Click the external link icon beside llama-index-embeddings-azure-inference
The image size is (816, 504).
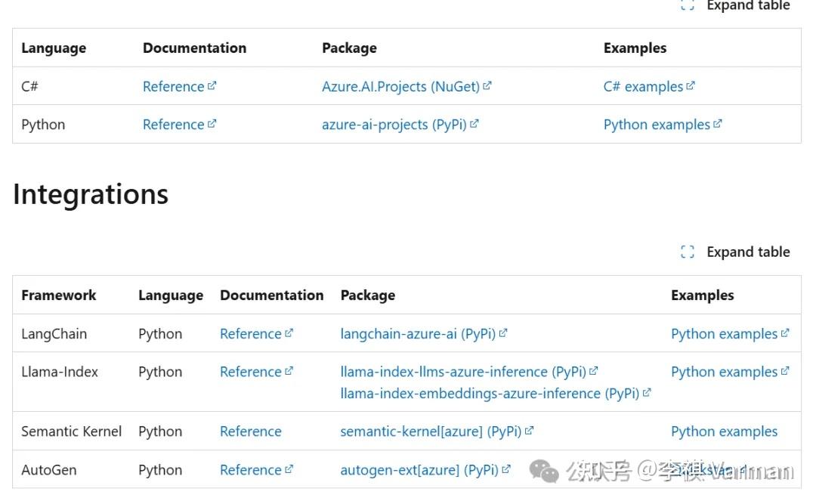pyautogui.click(x=646, y=390)
